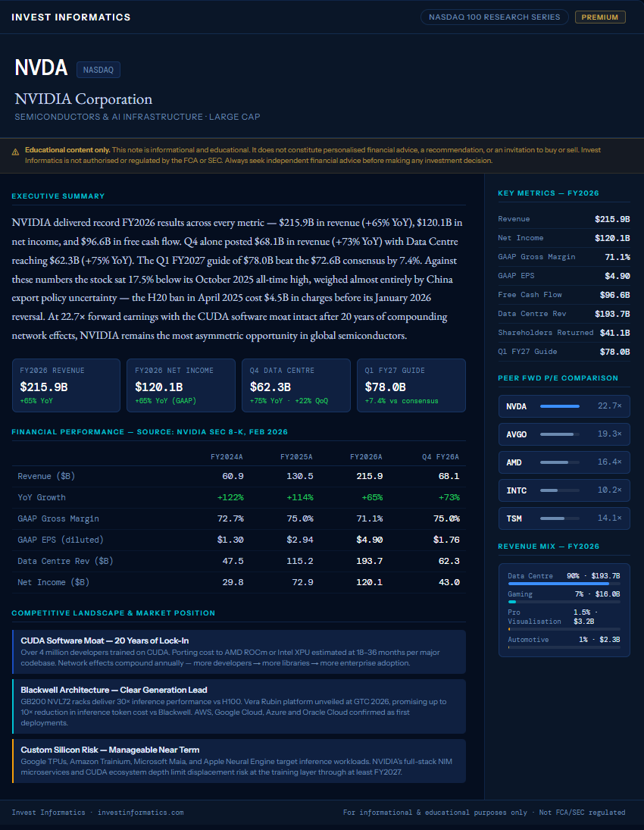This screenshot has width=644, height=830.
Task: Click the NVDA 22.7× peer P/E row
Action: point(564,406)
